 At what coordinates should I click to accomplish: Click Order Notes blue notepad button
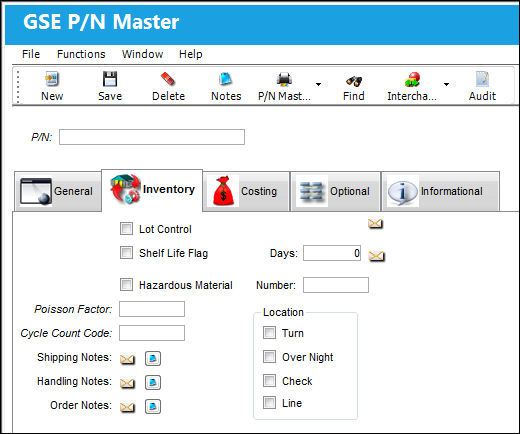153,406
